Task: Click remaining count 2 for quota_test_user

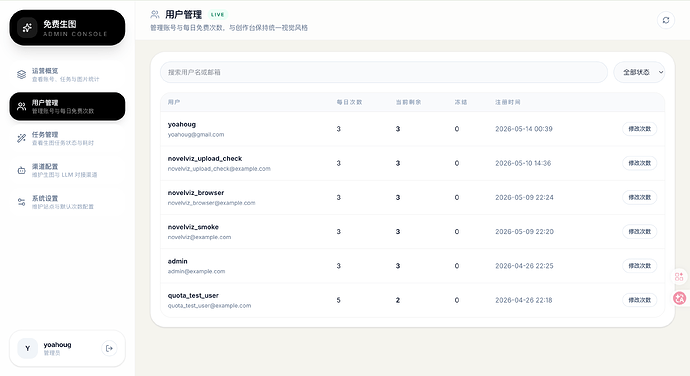Action: click(398, 300)
